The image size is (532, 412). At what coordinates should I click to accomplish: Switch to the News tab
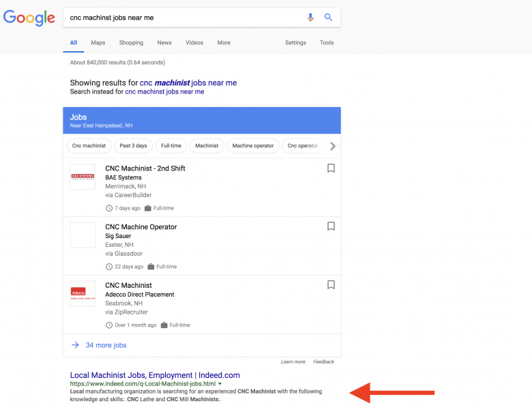(x=164, y=43)
